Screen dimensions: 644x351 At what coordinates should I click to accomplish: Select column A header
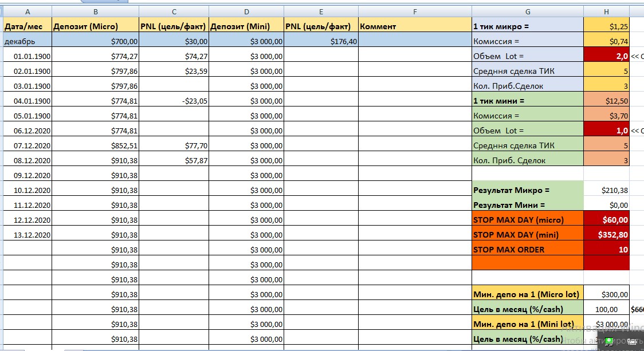point(28,11)
